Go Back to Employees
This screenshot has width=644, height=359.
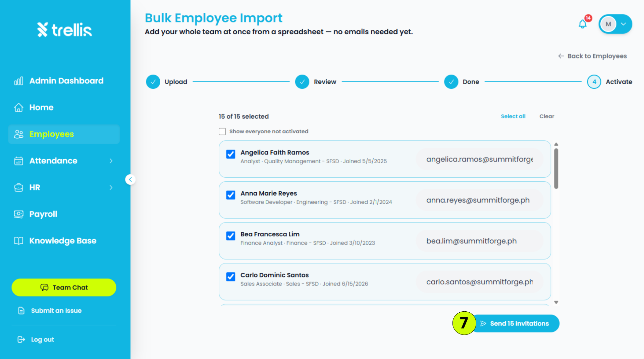point(592,56)
